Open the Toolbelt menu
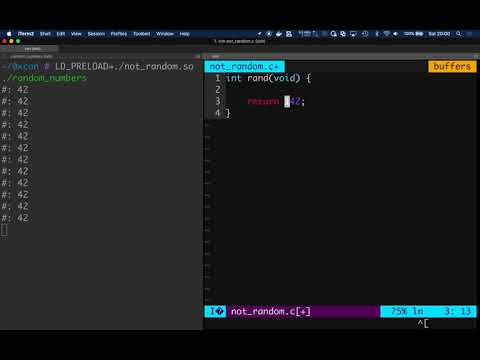480x360 pixels. [142, 34]
